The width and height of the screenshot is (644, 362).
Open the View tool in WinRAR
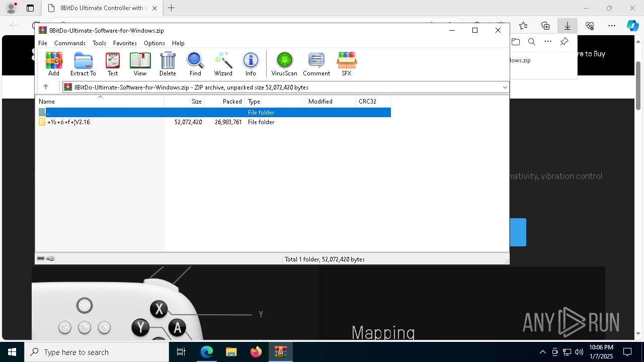(140, 64)
